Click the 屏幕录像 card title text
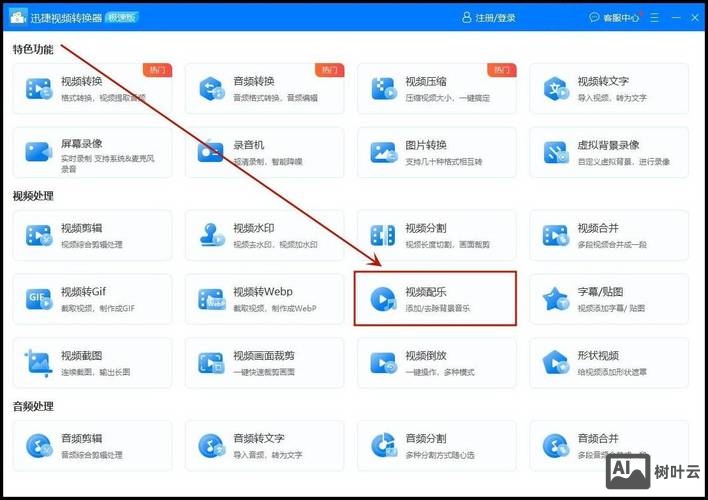 (82, 144)
